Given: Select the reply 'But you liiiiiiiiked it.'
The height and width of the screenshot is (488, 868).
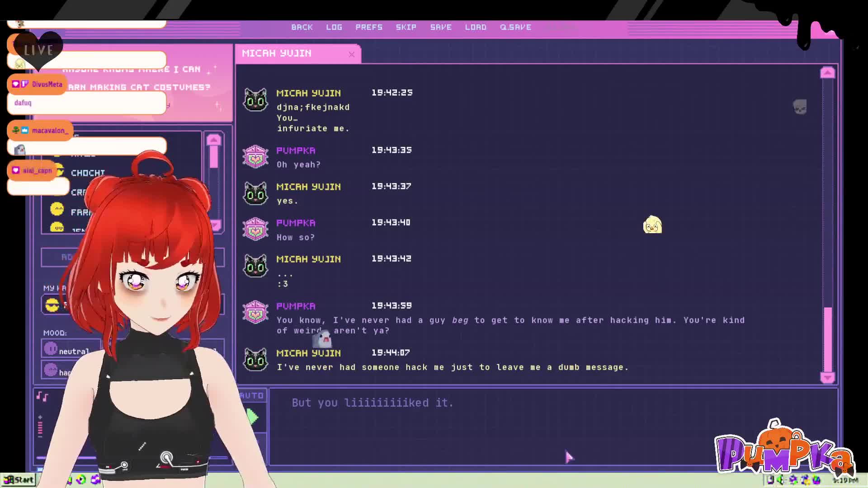Looking at the screenshot, I should pyautogui.click(x=373, y=403).
